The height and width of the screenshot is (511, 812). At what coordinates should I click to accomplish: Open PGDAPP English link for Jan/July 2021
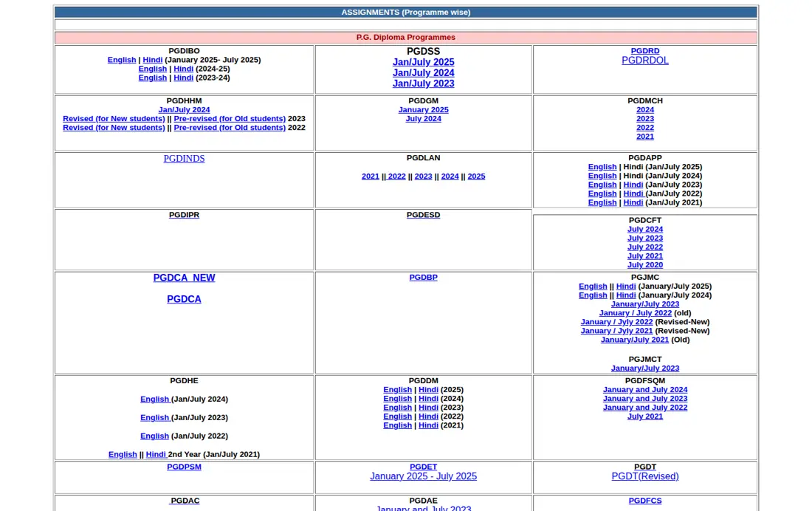point(602,202)
